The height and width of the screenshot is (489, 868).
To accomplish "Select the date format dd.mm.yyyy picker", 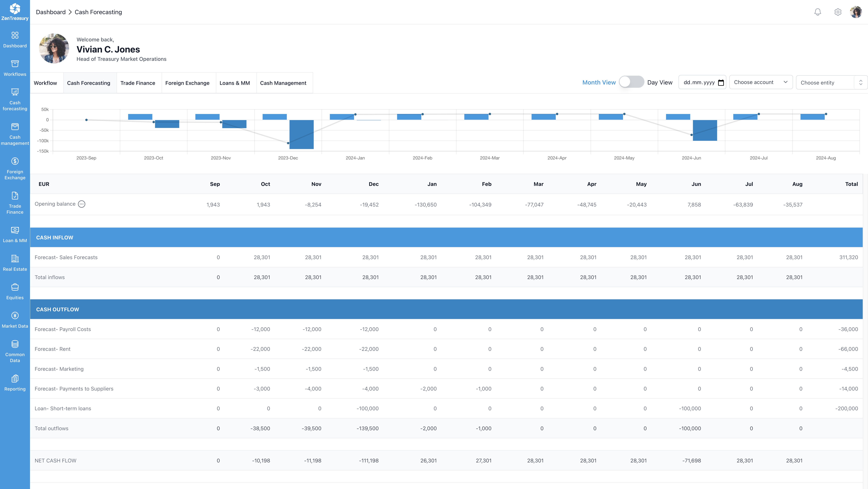I will click(x=702, y=82).
